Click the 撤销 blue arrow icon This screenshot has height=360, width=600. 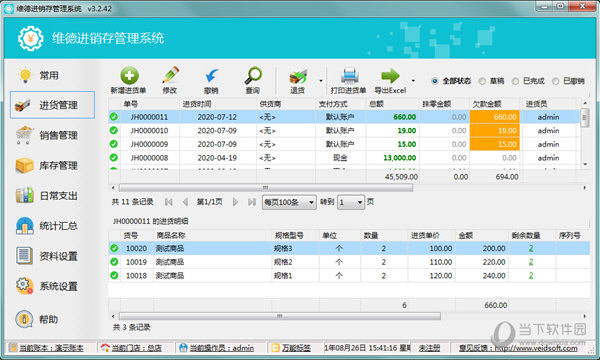pos(211,76)
